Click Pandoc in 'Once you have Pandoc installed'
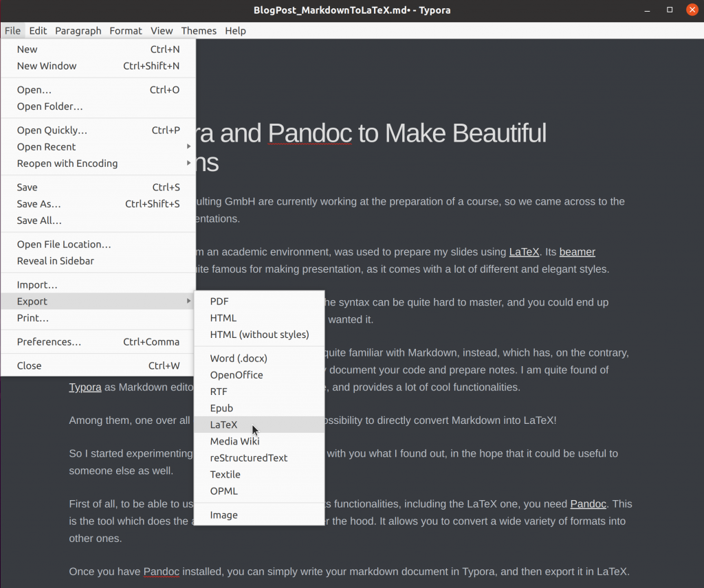 coord(161,572)
